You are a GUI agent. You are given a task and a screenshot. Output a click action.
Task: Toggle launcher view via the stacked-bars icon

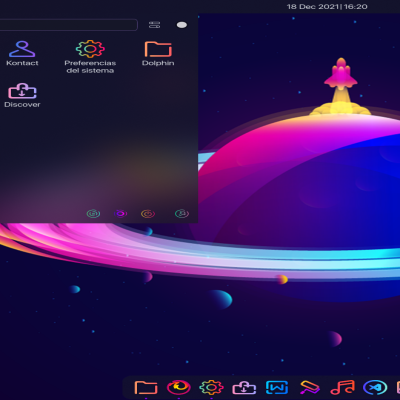pyautogui.click(x=154, y=25)
